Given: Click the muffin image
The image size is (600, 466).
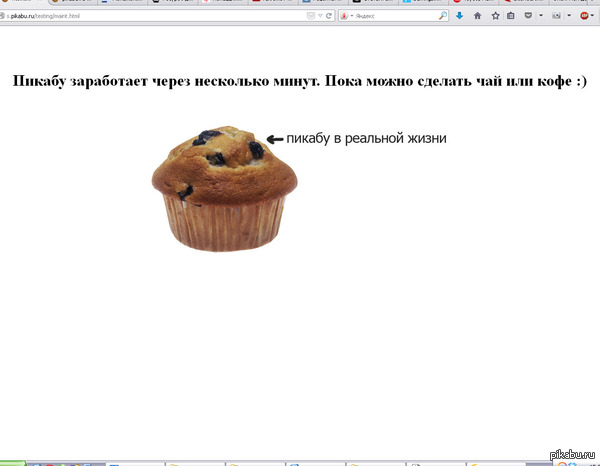Looking at the screenshot, I should click(223, 188).
